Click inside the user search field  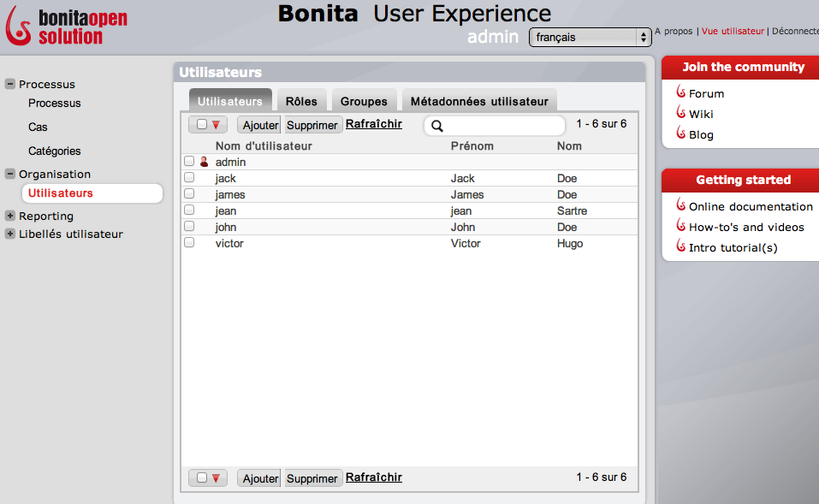tap(502, 126)
